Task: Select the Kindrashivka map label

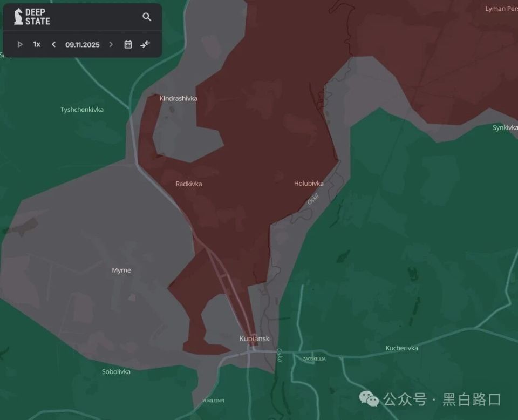Action: (179, 98)
